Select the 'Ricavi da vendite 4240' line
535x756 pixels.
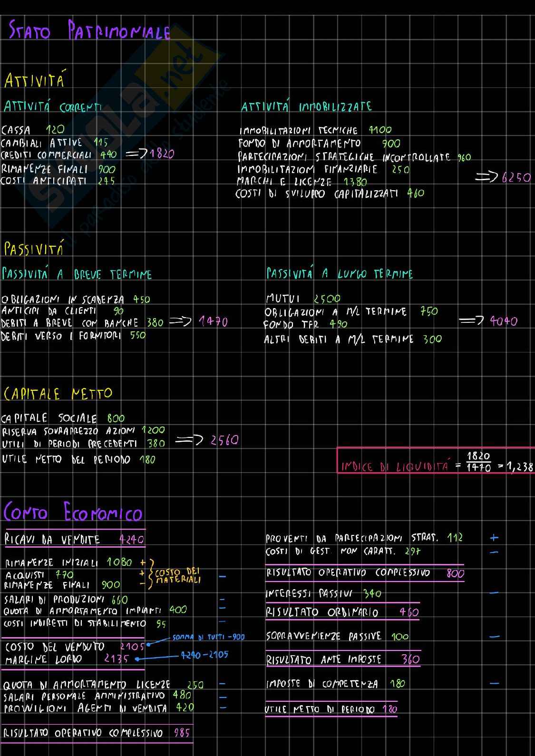[x=74, y=539]
